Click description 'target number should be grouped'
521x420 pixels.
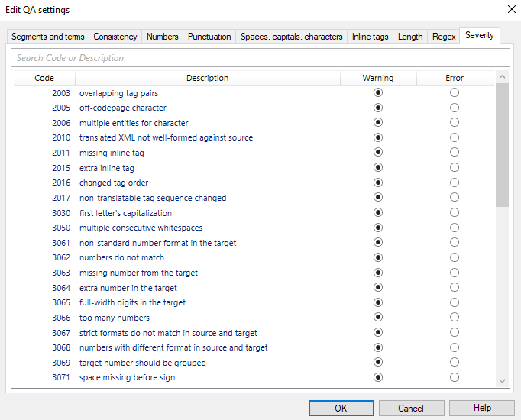pyautogui.click(x=143, y=363)
